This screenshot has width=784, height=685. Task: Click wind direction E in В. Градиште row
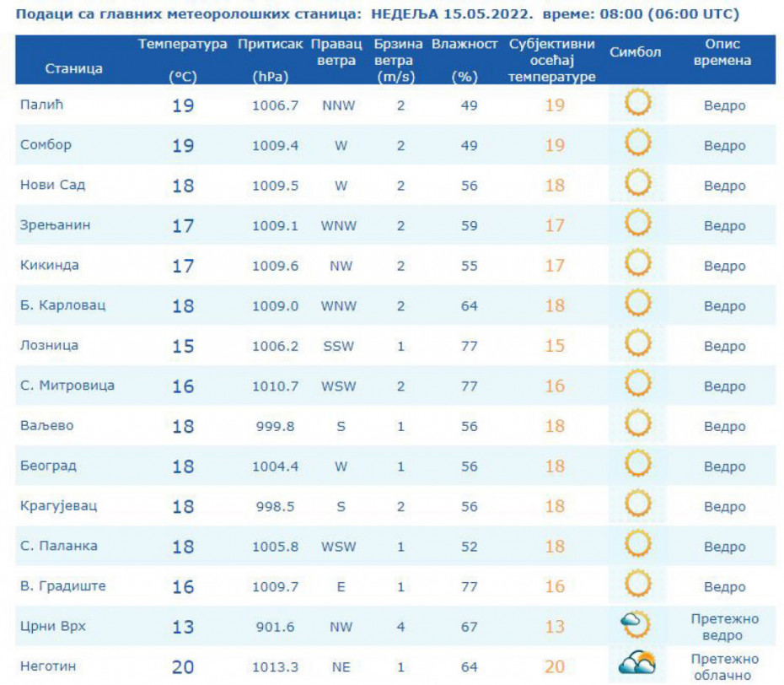(341, 587)
